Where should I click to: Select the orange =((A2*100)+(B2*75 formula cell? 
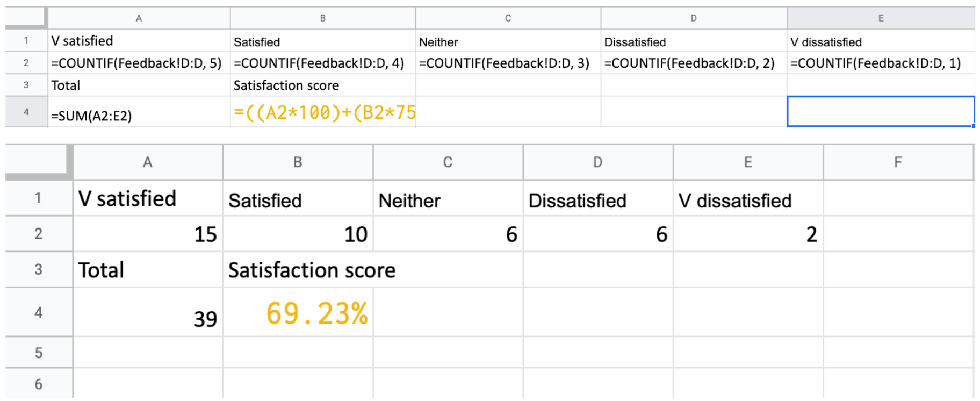323,112
